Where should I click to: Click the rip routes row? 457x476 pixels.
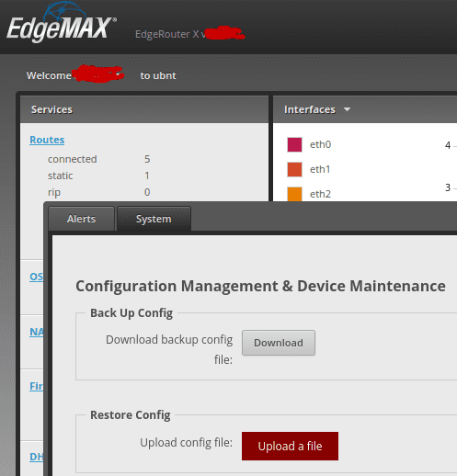[98, 192]
